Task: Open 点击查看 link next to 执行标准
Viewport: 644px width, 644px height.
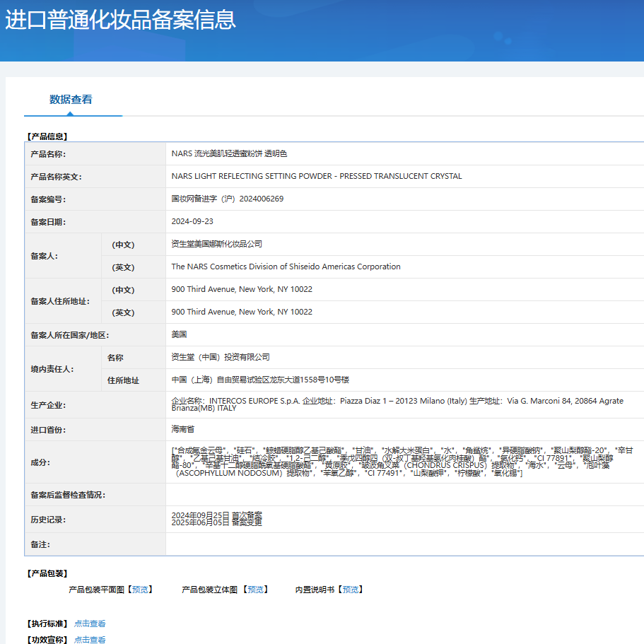Action: 90,623
